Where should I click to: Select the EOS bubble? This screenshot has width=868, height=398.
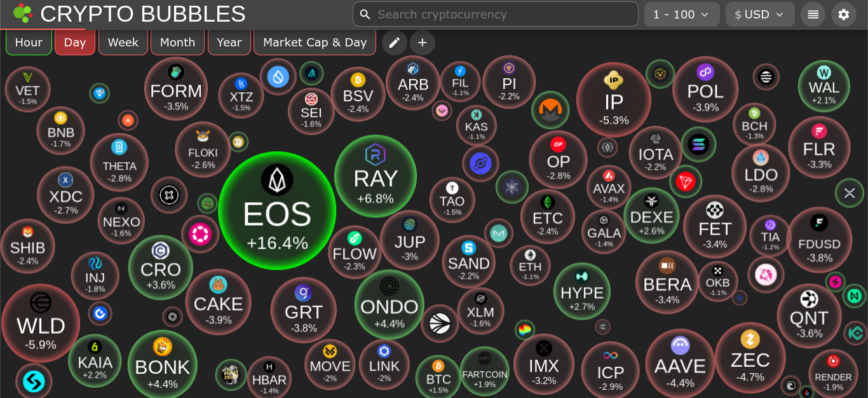[277, 210]
